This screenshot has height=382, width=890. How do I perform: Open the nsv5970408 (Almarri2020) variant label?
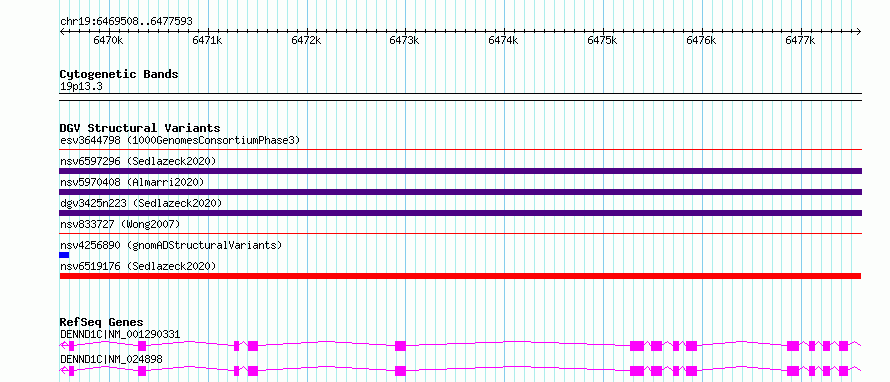(x=132, y=182)
